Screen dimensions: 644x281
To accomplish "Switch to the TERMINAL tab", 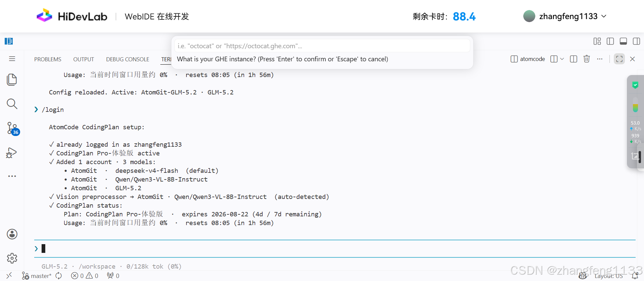I will coord(166,59).
